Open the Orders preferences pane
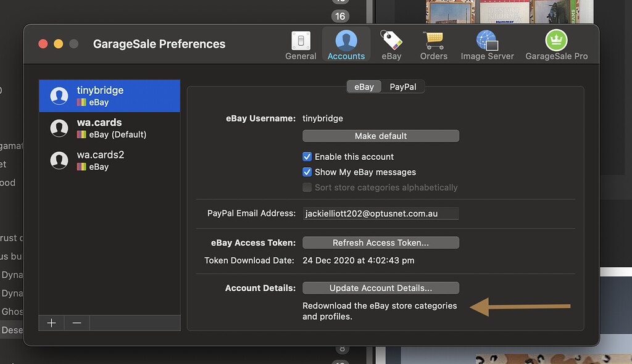The height and width of the screenshot is (364, 632). pyautogui.click(x=434, y=46)
